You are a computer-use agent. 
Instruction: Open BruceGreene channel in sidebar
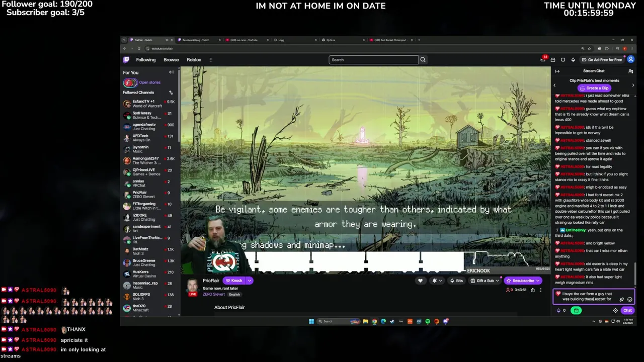pyautogui.click(x=149, y=262)
